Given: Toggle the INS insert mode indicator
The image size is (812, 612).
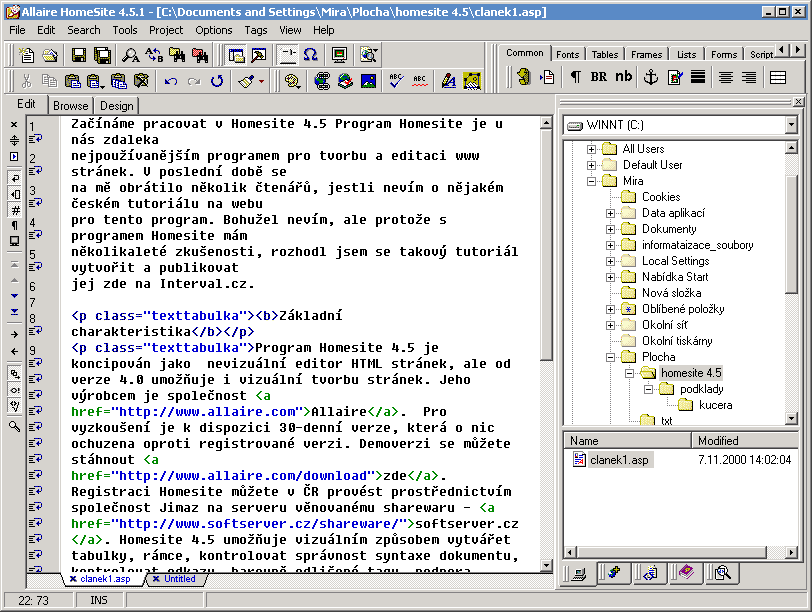Looking at the screenshot, I should click(x=99, y=601).
